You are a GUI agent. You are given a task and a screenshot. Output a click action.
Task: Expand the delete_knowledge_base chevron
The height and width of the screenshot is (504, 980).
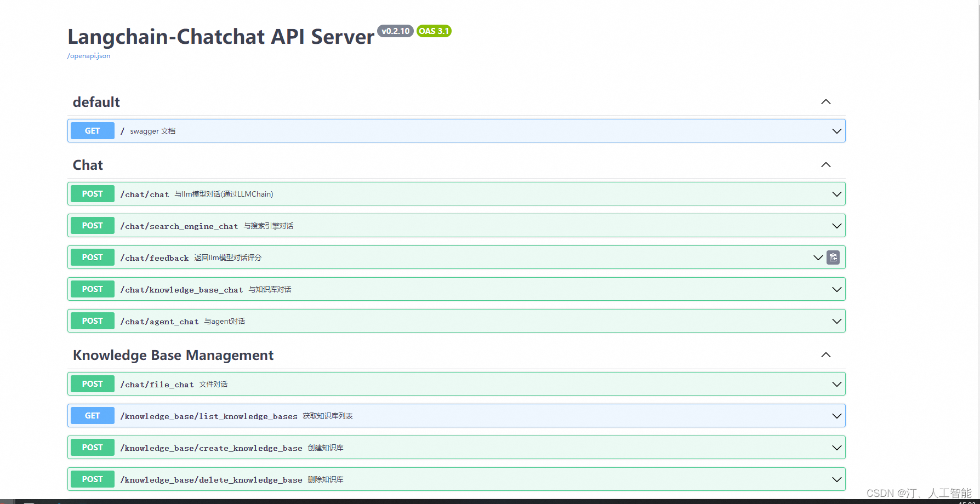837,479
